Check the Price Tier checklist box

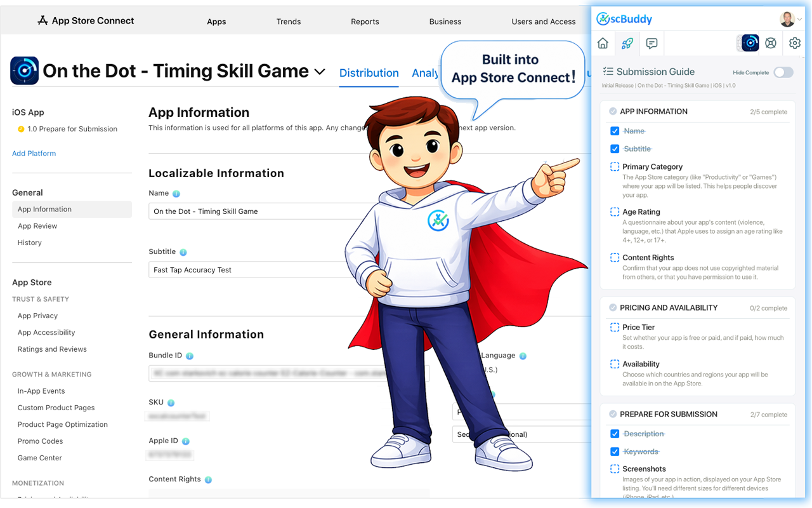pyautogui.click(x=615, y=328)
